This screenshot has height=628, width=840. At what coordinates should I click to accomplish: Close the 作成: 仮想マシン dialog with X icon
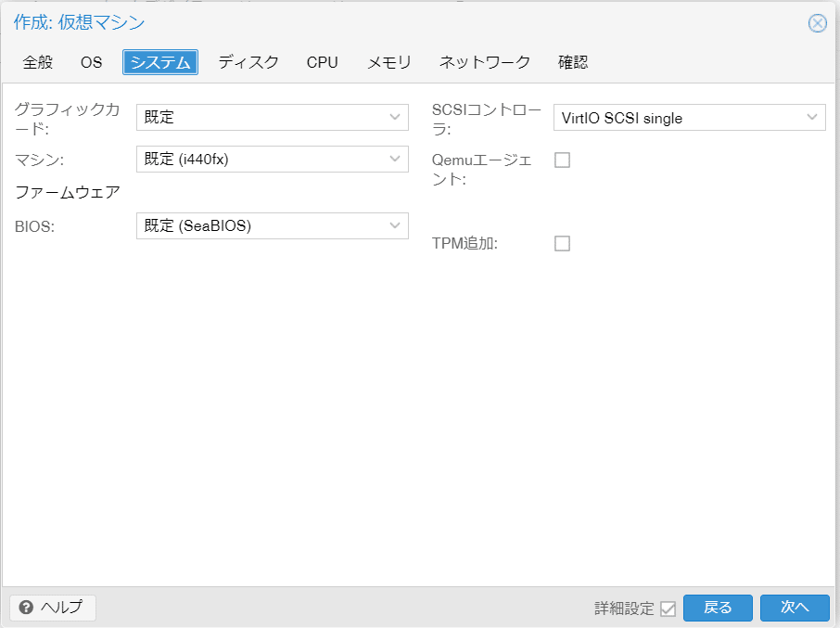pyautogui.click(x=817, y=23)
